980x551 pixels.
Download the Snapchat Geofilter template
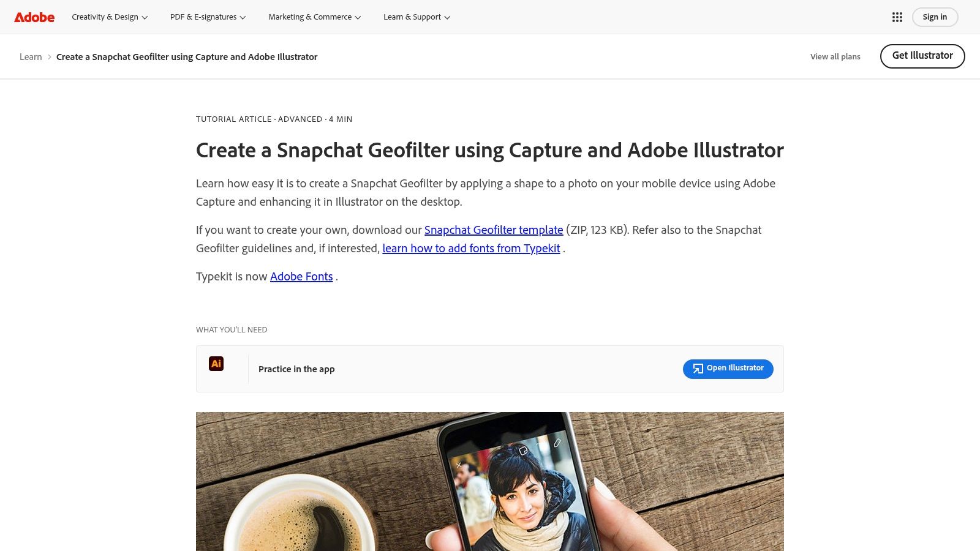(x=494, y=230)
